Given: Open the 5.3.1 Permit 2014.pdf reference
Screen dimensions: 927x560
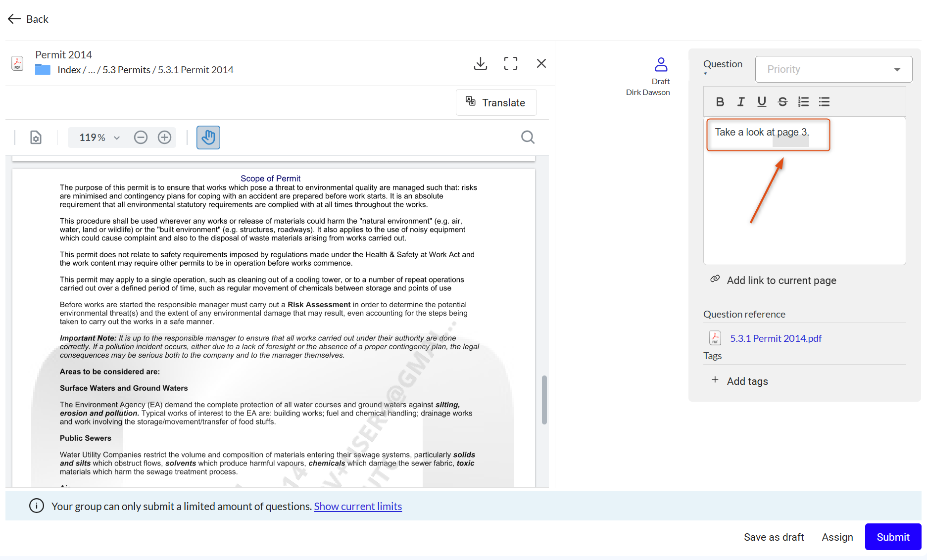Looking at the screenshot, I should coord(776,338).
